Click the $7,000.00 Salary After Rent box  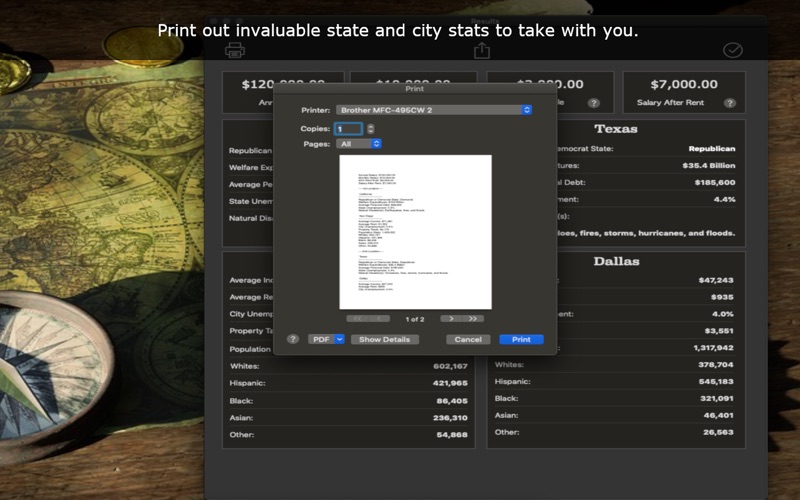[x=683, y=92]
